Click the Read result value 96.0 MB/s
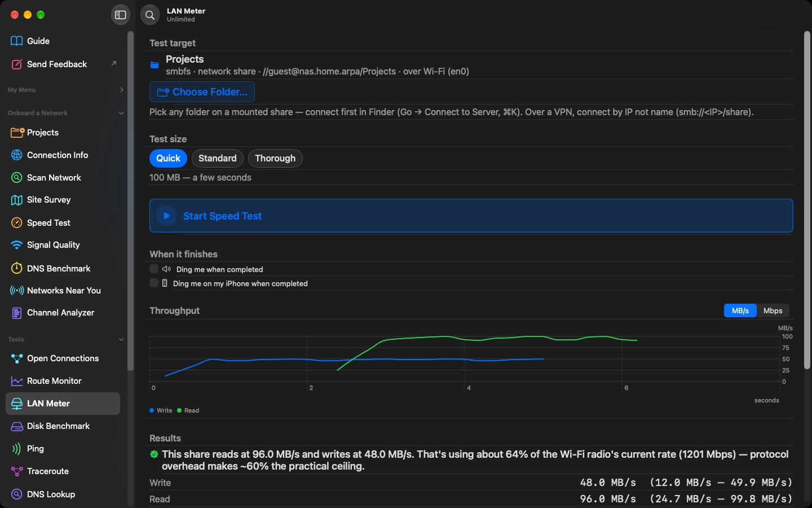Image resolution: width=812 pixels, height=508 pixels. coord(608,499)
